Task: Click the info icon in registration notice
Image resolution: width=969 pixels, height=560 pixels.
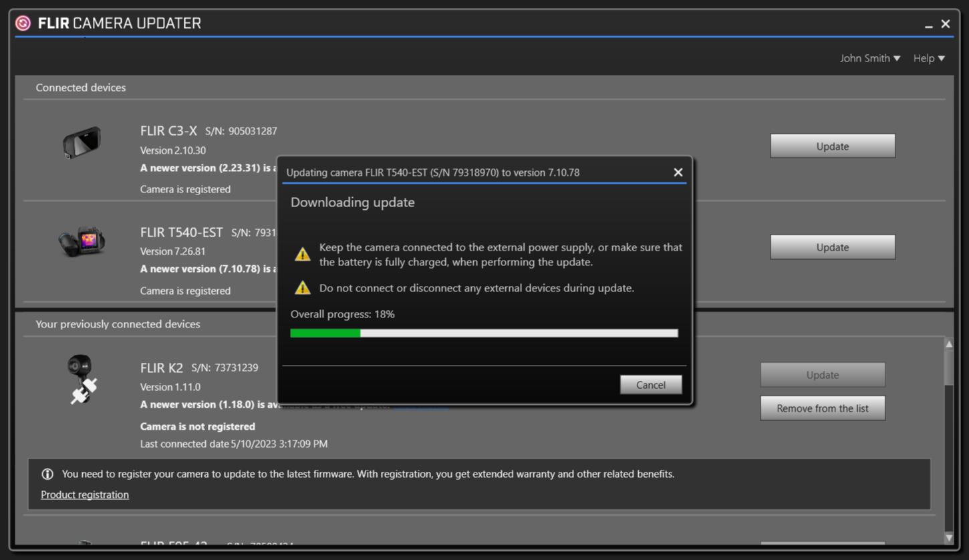Action: click(x=47, y=474)
